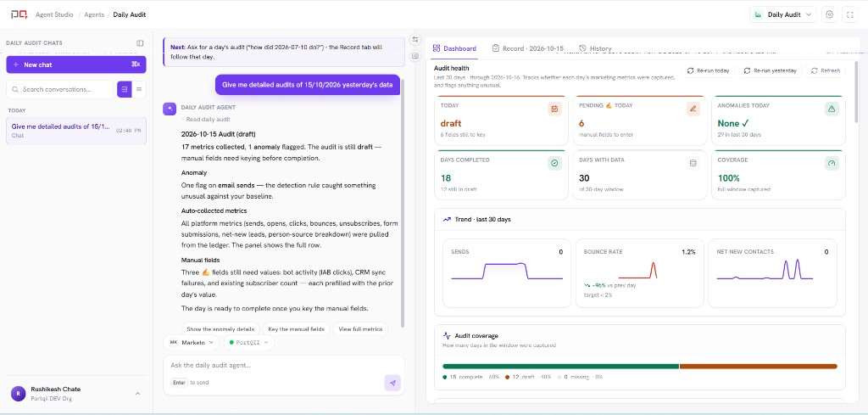The width and height of the screenshot is (868, 415).
Task: Click the orange draft segment of coverage bar
Action: pyautogui.click(x=759, y=367)
